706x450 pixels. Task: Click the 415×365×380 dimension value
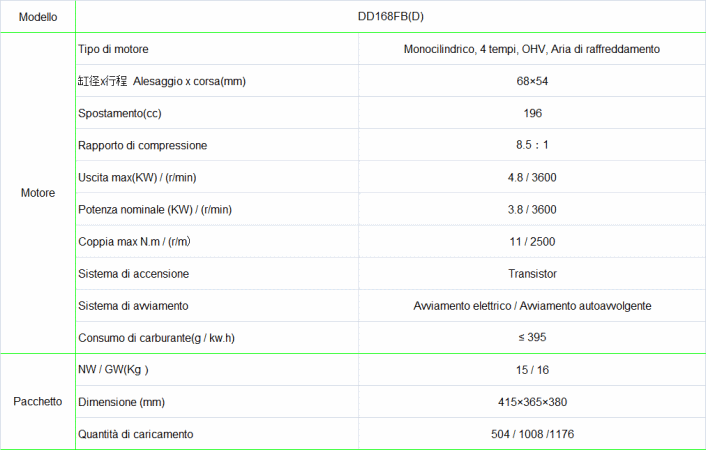coord(532,401)
